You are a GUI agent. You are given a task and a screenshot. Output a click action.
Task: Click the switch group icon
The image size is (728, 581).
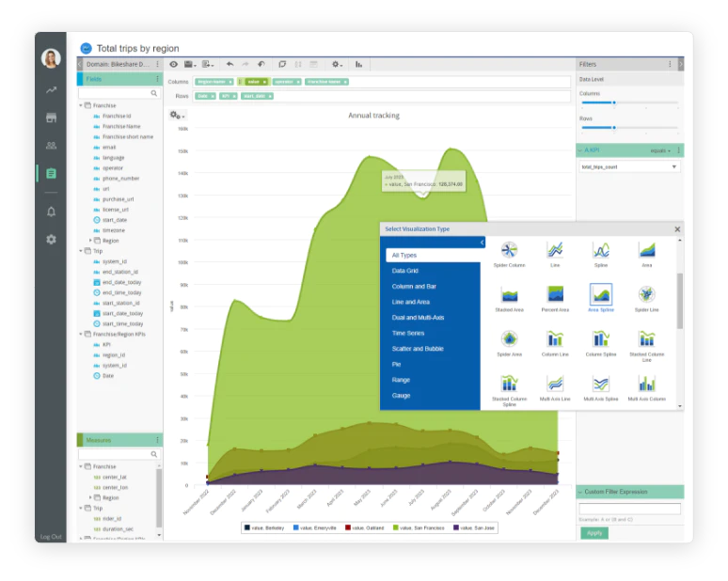282,65
